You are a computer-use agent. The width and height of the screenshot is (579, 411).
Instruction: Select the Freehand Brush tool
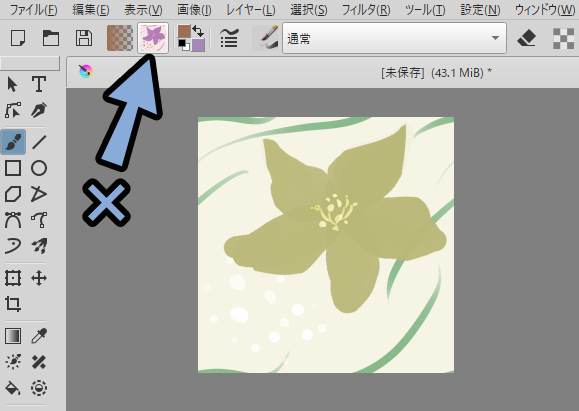point(13,142)
